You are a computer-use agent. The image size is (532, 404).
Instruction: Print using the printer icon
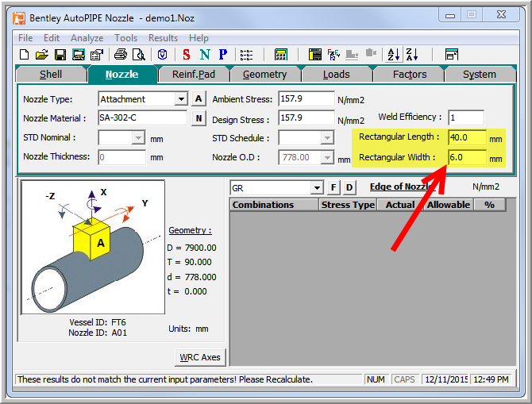pyautogui.click(x=121, y=54)
